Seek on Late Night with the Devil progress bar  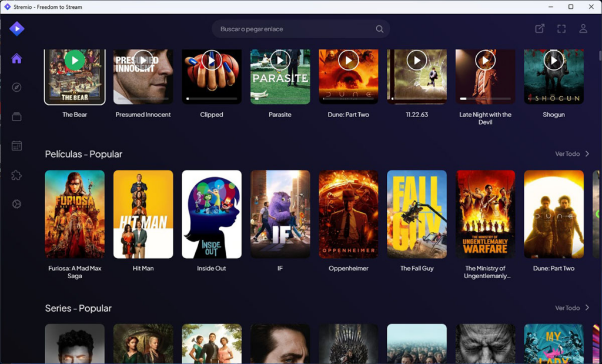point(485,99)
